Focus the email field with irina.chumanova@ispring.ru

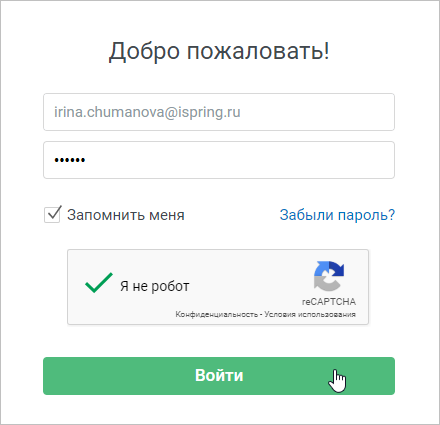coord(219,112)
